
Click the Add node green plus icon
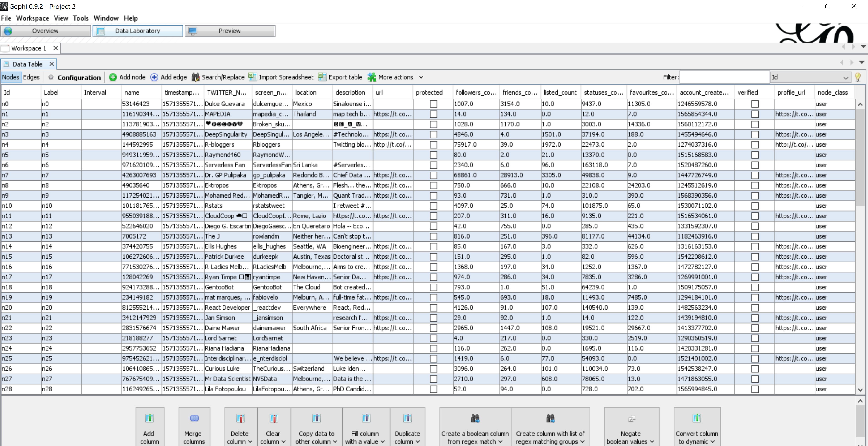pos(113,77)
